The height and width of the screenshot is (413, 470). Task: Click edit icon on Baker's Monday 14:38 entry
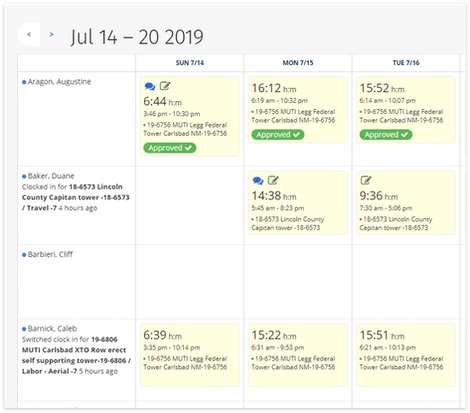coord(273,180)
